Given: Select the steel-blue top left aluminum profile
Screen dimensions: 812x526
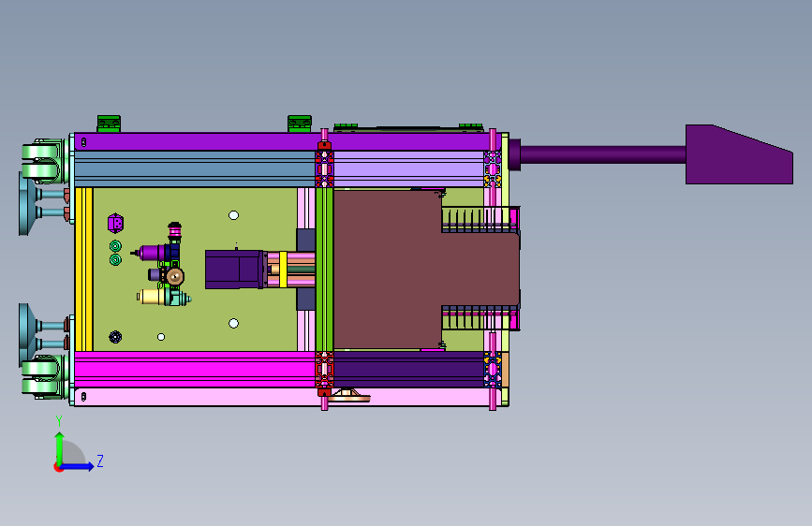Looking at the screenshot, I should (x=195, y=168).
